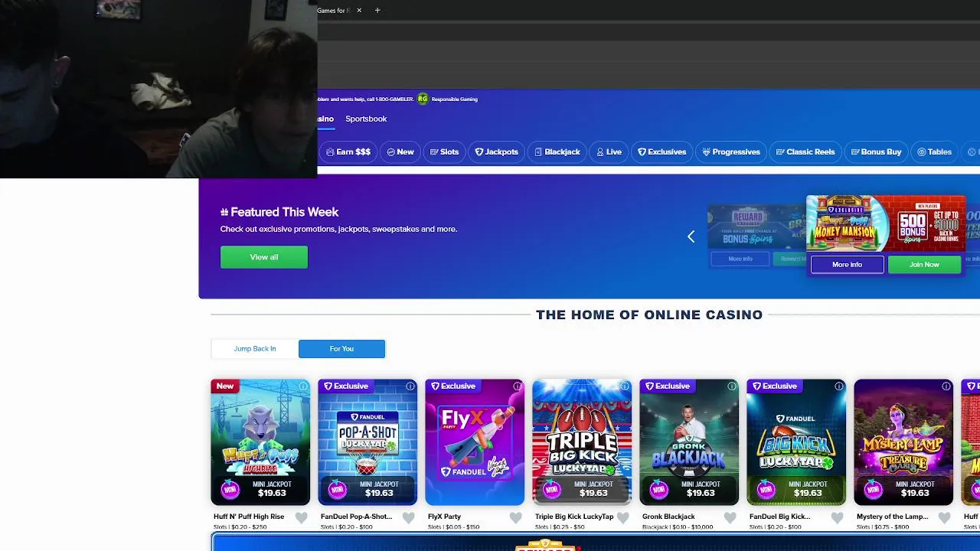Viewport: 980px width, 551px height.
Task: Favorite FanDuel Big Kick with heart
Action: (838, 518)
